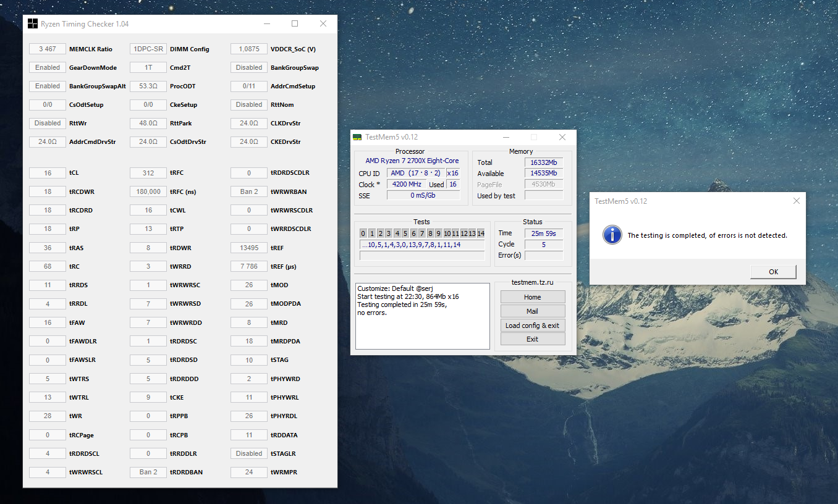Select test box 12 in Tests panel
The width and height of the screenshot is (838, 504).
[x=464, y=233]
